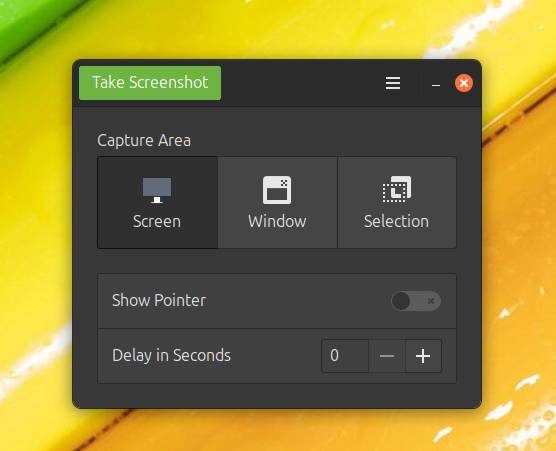This screenshot has height=451, width=556.
Task: Close the screenshot tool window
Action: point(464,83)
